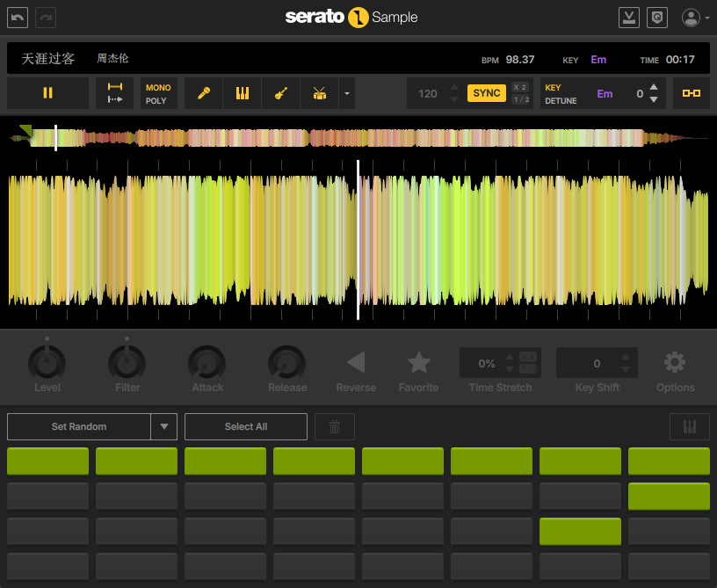Click the overview waveform playhead position
The height and width of the screenshot is (588, 717).
55,138
